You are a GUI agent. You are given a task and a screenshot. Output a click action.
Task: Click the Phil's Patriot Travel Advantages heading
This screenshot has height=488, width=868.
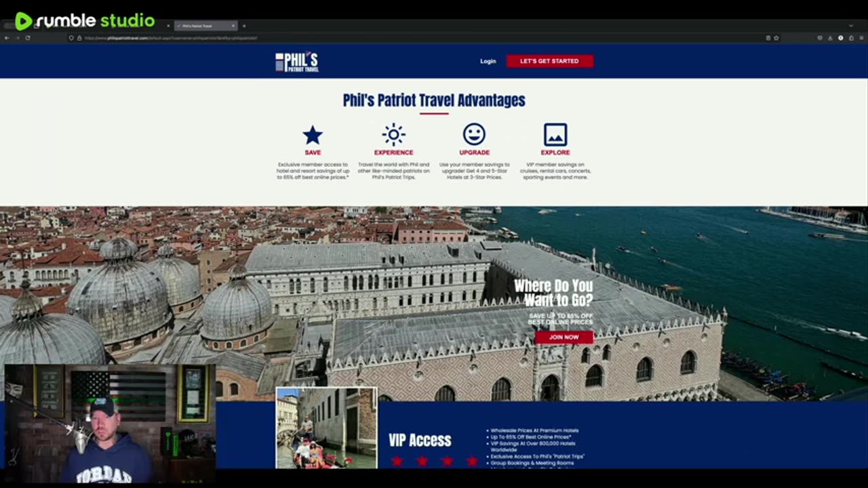pyautogui.click(x=434, y=100)
